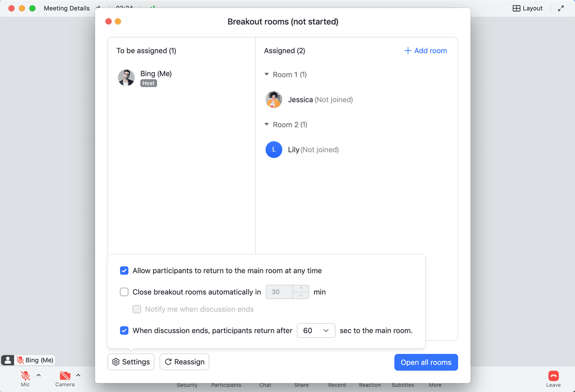Screen dimensions: 575x392
Task: Open the 60 seconds dropdown
Action: 316,330
